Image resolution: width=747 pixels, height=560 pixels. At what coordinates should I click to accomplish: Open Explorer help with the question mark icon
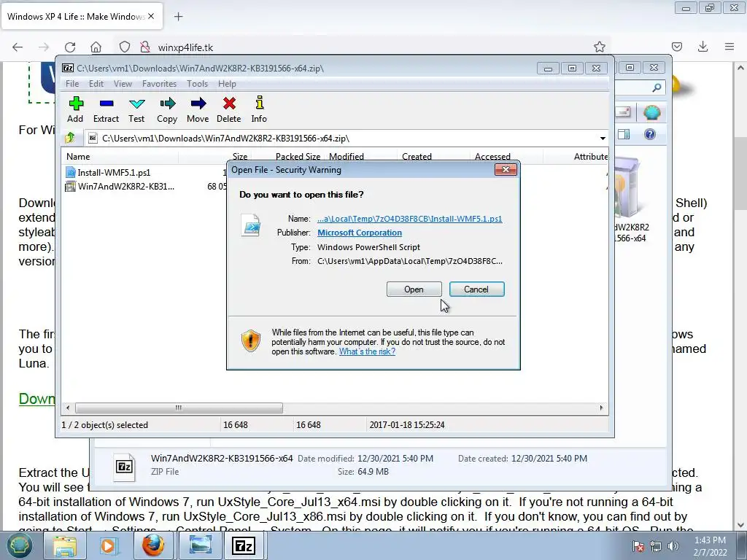tap(650, 134)
